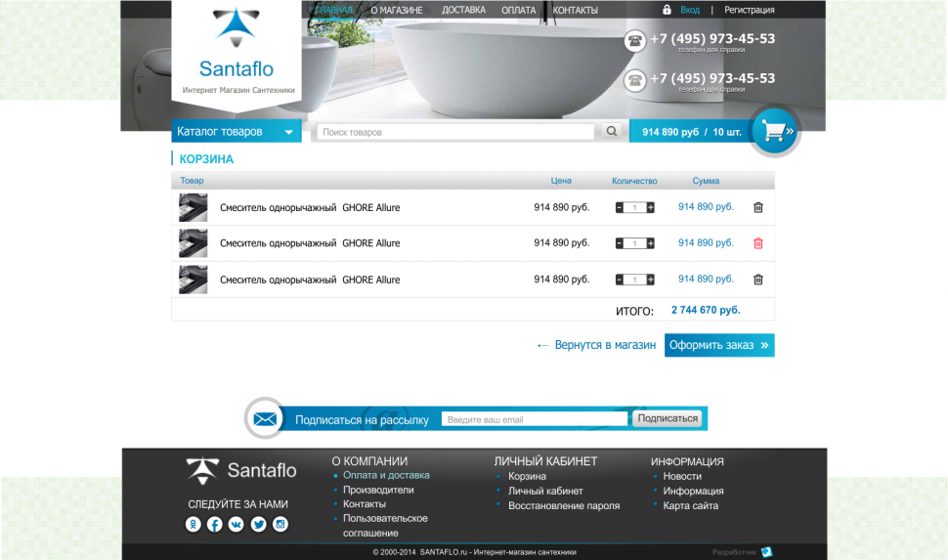The width and height of the screenshot is (948, 560).
Task: Focus the Поиск товаров search field
Action: point(455,132)
